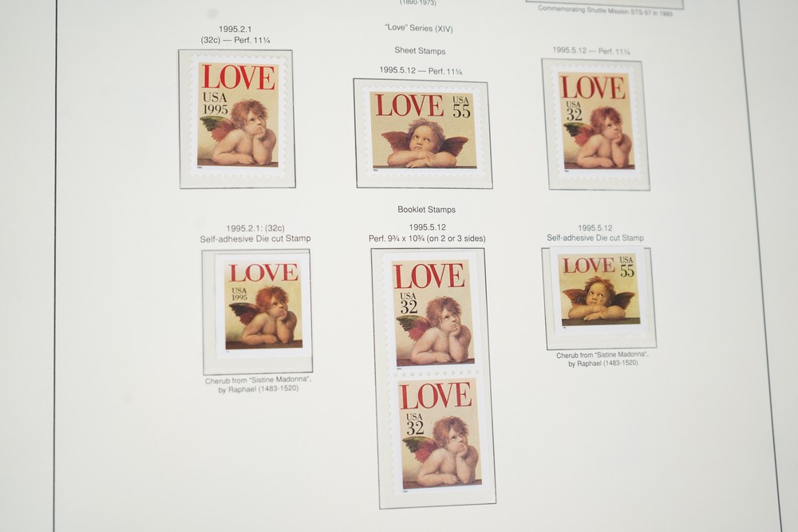Screen dimensions: 798x532
Task: Click the 'Sheet Stamps' label
Action: coord(420,51)
